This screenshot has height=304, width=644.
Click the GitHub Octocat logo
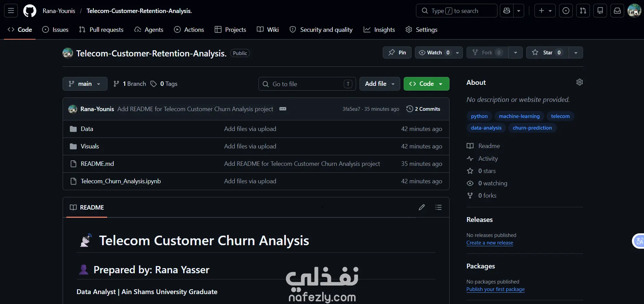(30, 11)
